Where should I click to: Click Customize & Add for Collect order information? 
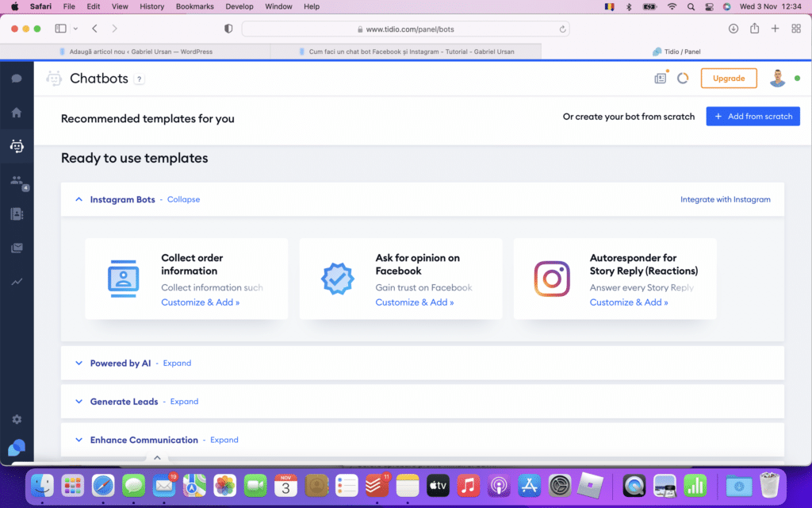201,302
